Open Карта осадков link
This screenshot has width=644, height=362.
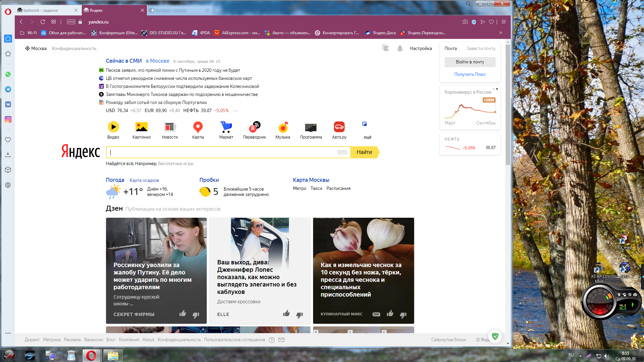144,180
